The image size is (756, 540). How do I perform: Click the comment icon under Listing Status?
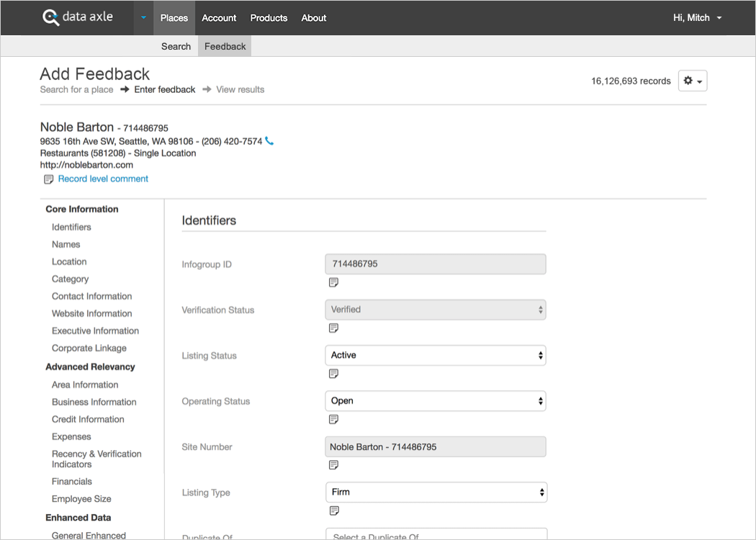[333, 374]
